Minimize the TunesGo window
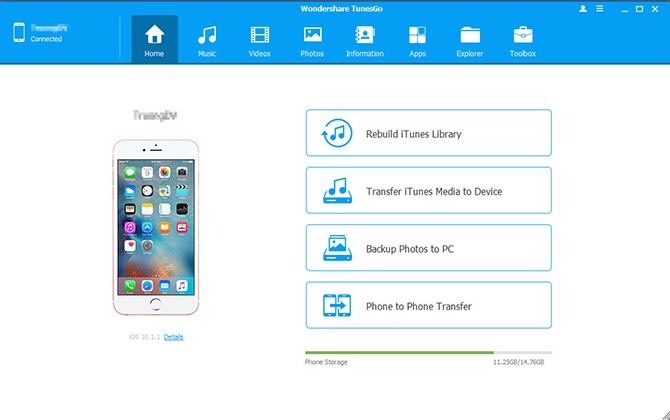 625,9
